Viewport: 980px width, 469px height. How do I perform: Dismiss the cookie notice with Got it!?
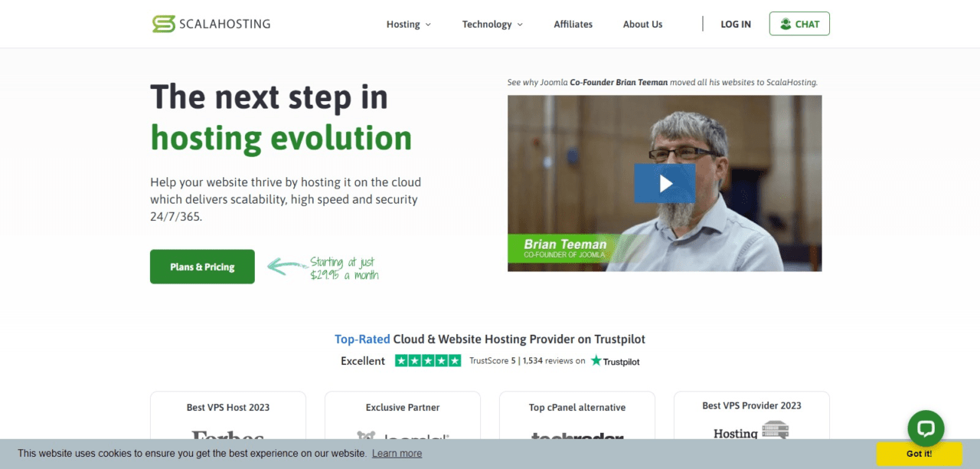tap(919, 454)
